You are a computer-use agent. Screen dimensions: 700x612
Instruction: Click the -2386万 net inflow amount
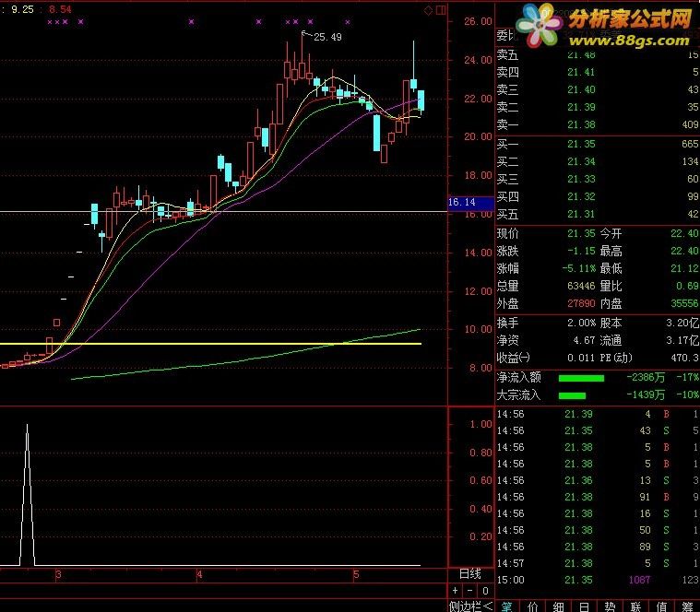(646, 377)
